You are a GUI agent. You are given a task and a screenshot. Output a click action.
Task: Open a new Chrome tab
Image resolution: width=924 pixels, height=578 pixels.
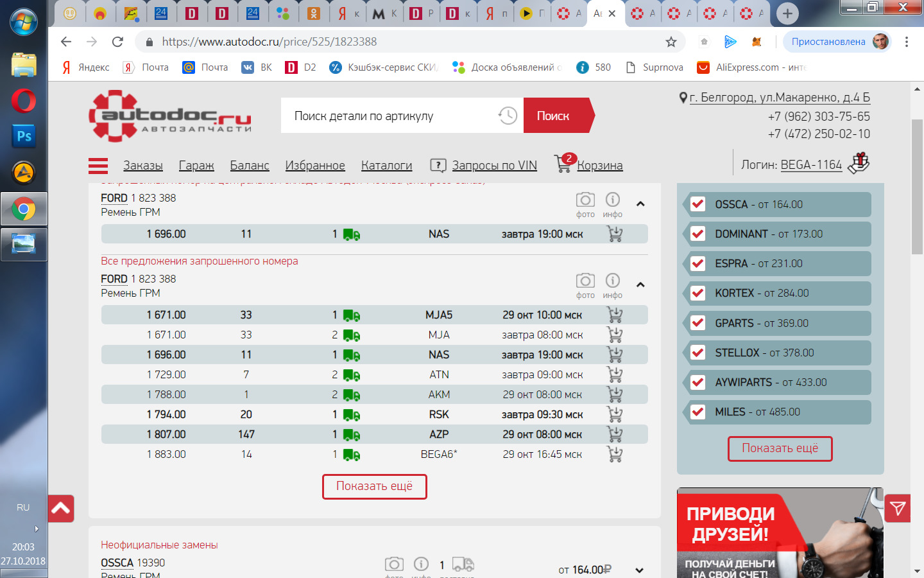point(787,13)
